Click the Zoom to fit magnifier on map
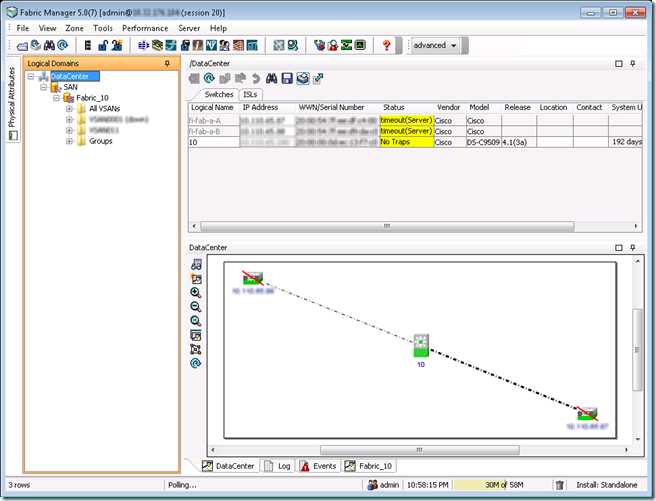Viewport: 656px width, 501px height. 195,321
